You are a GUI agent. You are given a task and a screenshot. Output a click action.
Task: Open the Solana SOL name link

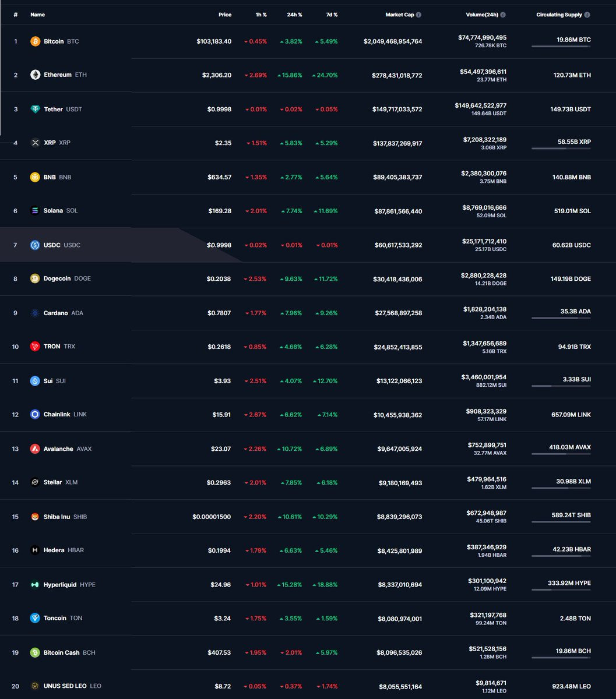(x=61, y=211)
